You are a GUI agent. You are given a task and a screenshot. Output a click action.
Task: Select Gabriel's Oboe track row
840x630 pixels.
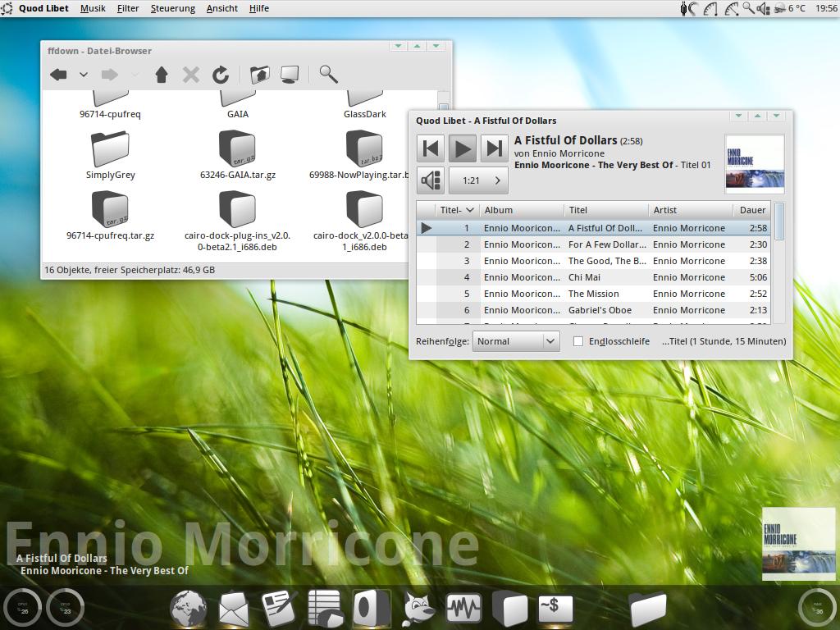coord(593,310)
